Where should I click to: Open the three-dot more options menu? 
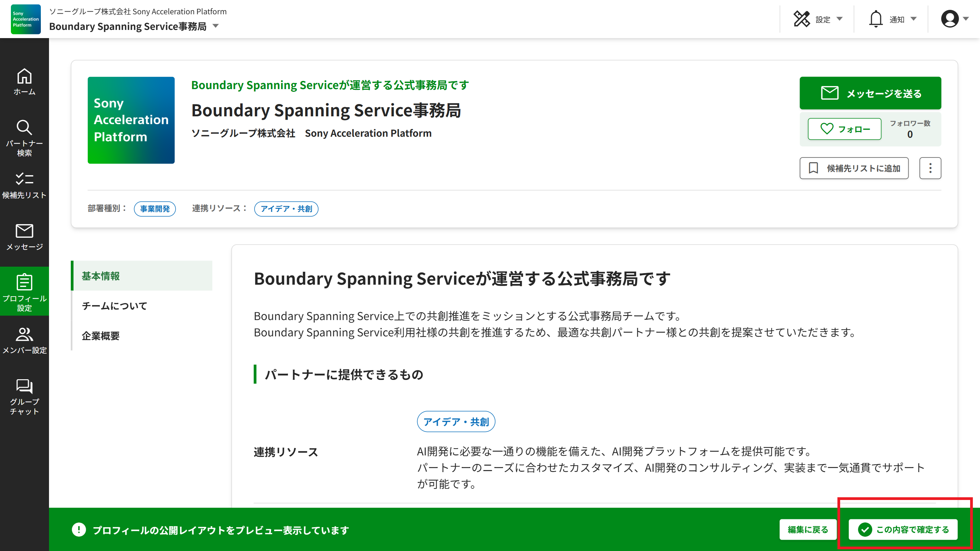930,168
